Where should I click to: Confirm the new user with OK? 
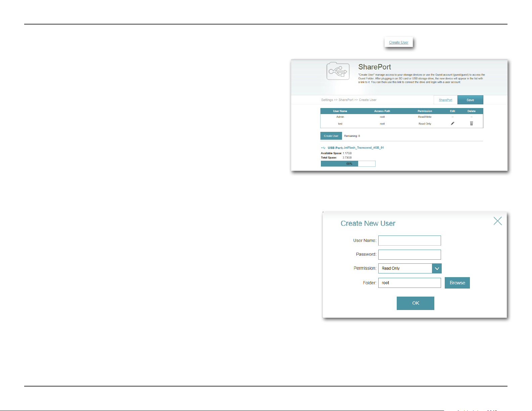point(415,303)
